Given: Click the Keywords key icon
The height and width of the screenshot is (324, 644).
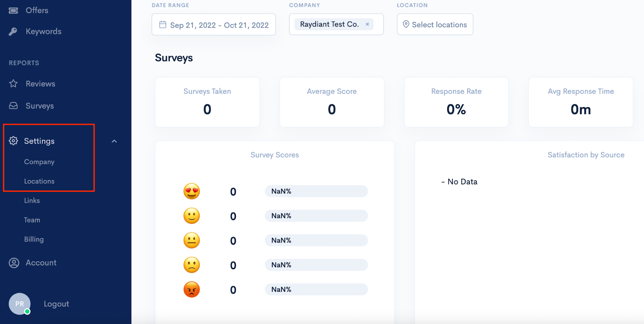Looking at the screenshot, I should click(13, 31).
